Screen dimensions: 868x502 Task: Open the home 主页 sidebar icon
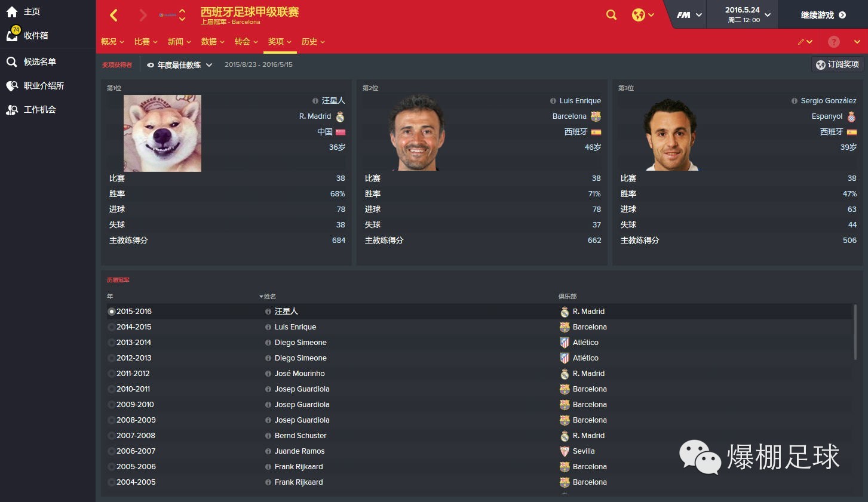(x=11, y=11)
